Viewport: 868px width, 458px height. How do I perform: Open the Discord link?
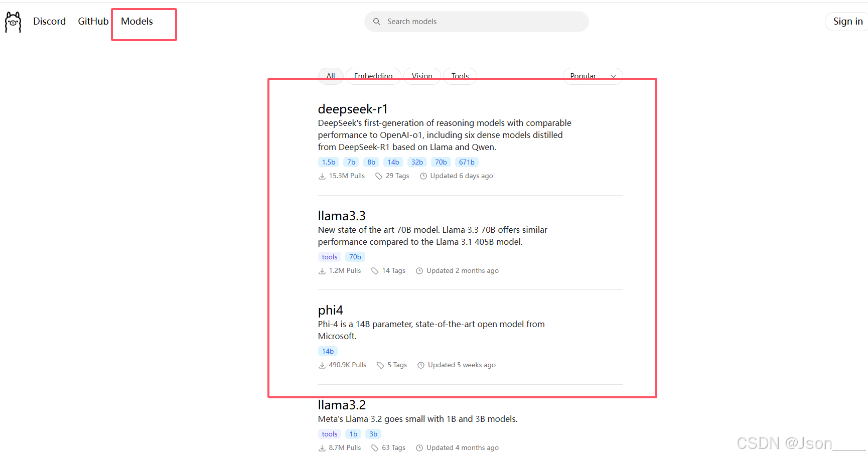(x=49, y=22)
